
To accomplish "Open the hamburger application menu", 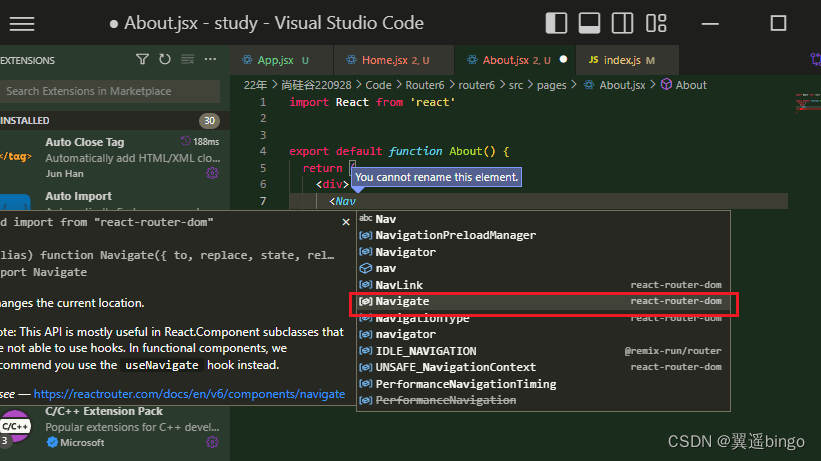I will tap(22, 24).
